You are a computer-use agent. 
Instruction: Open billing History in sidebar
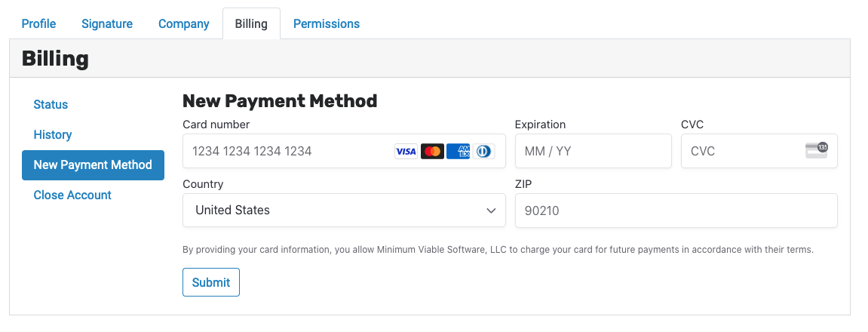click(x=53, y=134)
